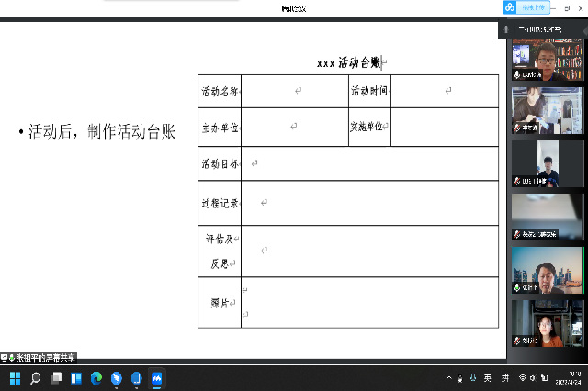The image size is (588, 391).
Task: Select the second participant video thumbnail
Action: click(x=547, y=110)
